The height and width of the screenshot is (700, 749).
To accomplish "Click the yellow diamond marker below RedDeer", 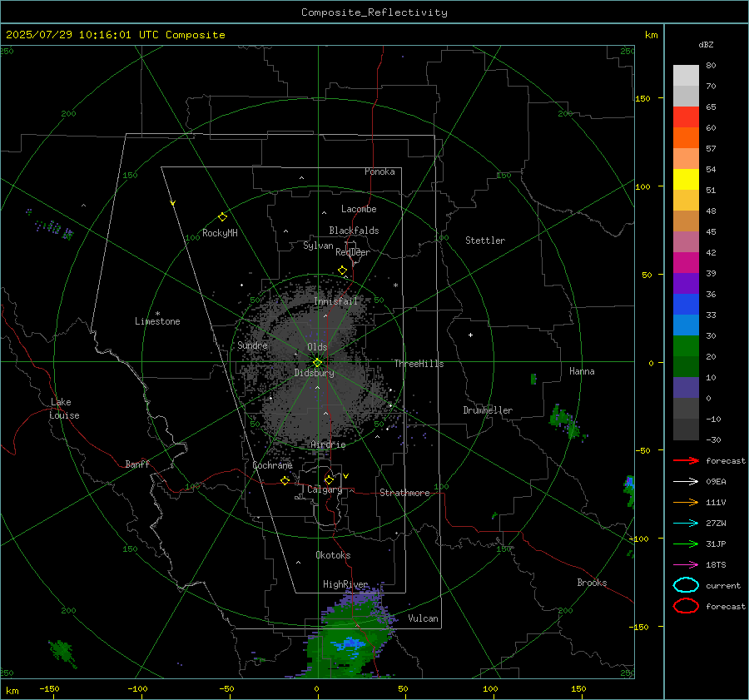I will [342, 271].
